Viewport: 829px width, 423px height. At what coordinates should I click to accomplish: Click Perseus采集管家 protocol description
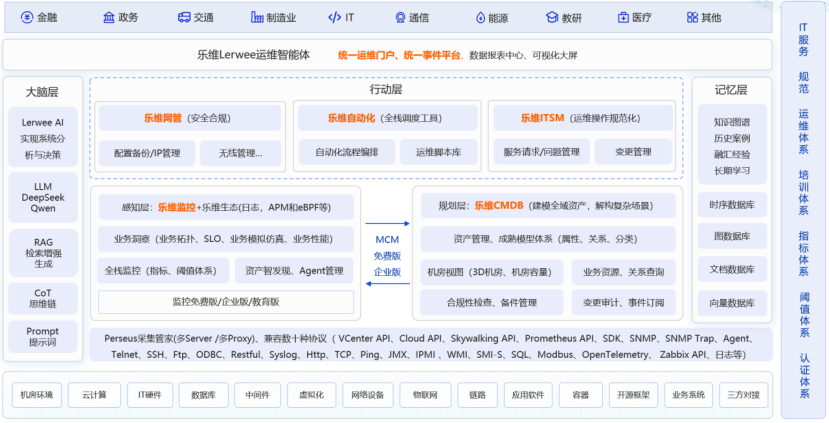point(431,346)
